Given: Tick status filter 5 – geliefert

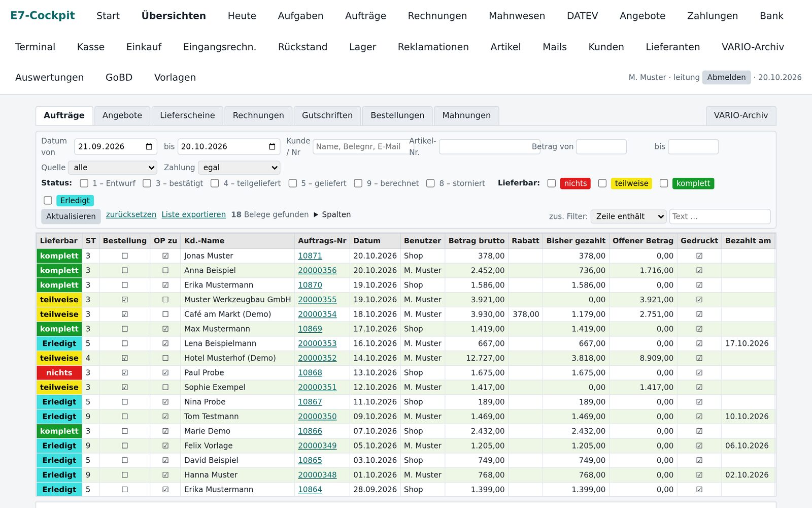Looking at the screenshot, I should (293, 183).
